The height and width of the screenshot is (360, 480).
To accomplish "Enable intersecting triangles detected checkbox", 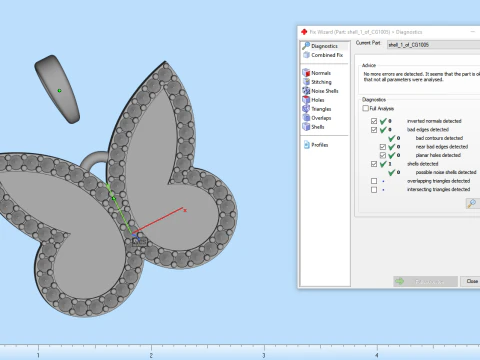I will click(x=374, y=190).
